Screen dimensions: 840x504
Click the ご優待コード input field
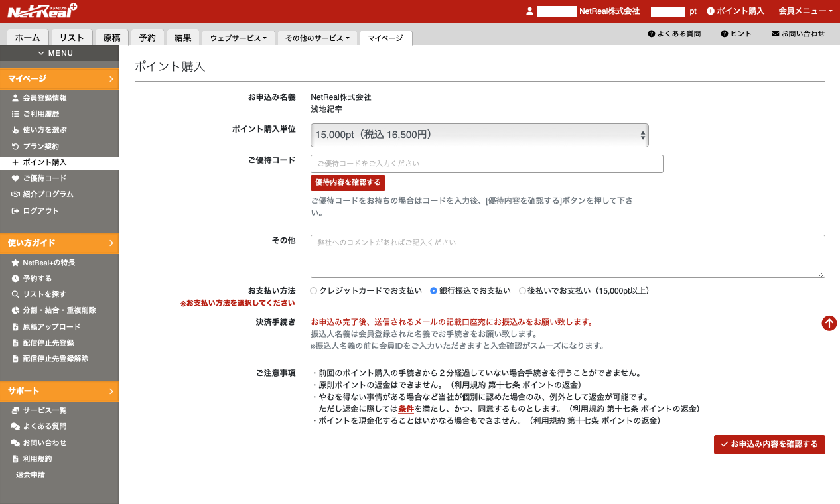[x=486, y=164]
